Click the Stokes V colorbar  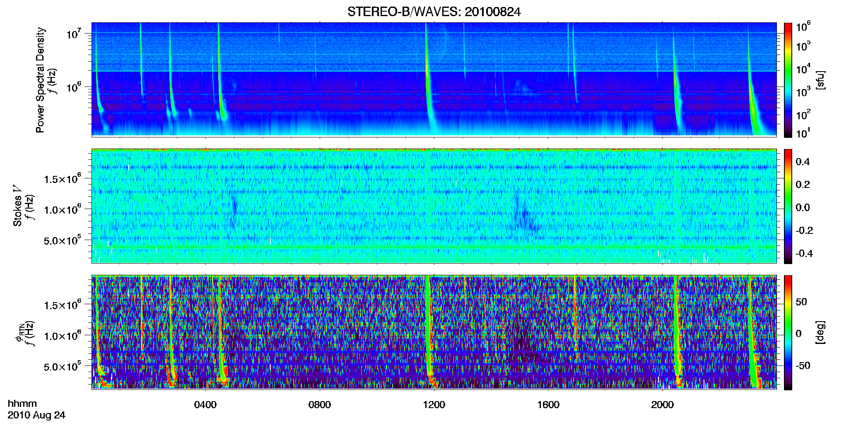788,206
